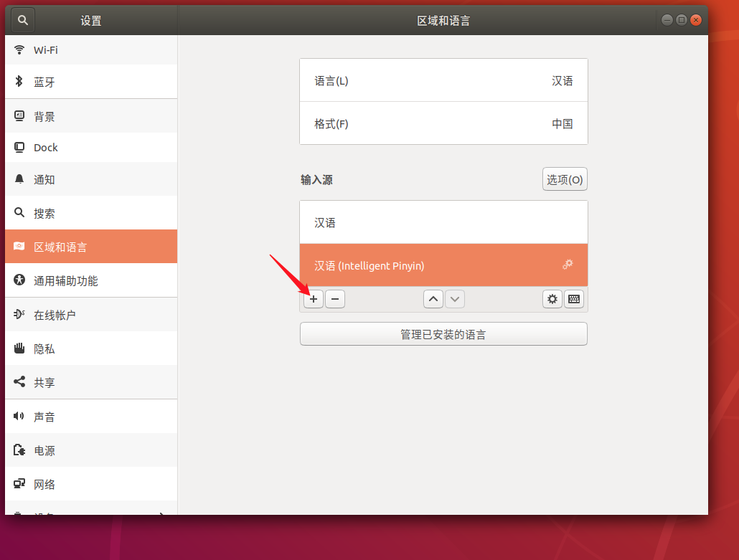Click the network computers icon
739x560 pixels.
click(19, 483)
